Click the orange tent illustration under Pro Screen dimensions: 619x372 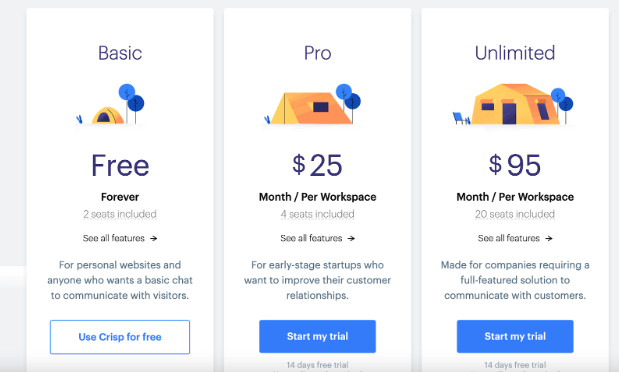tap(312, 104)
